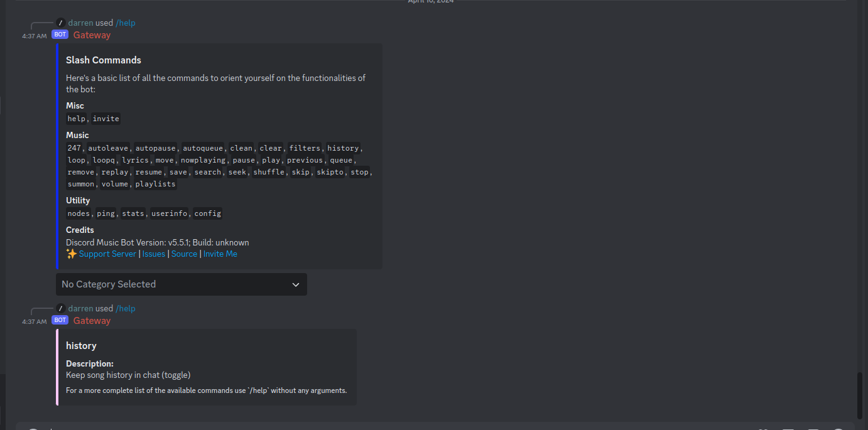
Task: Click the "remove" command tag
Action: pyautogui.click(x=80, y=172)
